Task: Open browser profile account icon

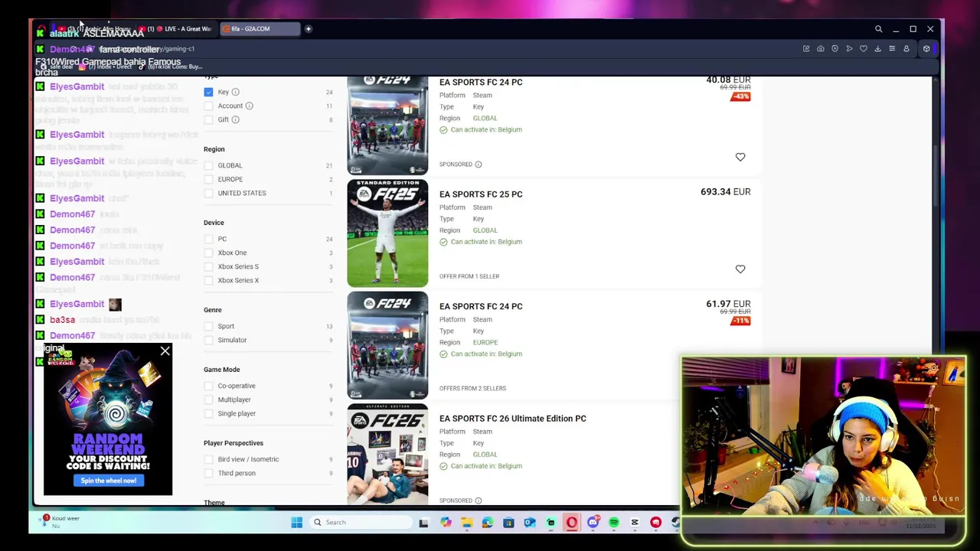Action: click(x=906, y=49)
